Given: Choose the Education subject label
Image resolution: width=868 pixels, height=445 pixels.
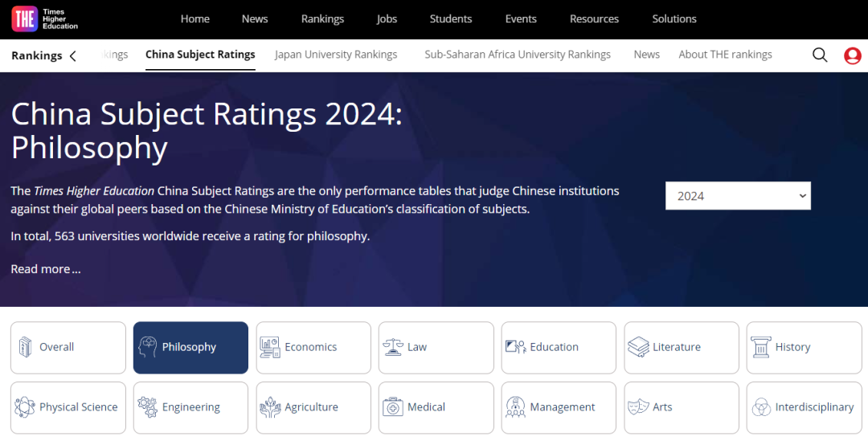Looking at the screenshot, I should 554,347.
